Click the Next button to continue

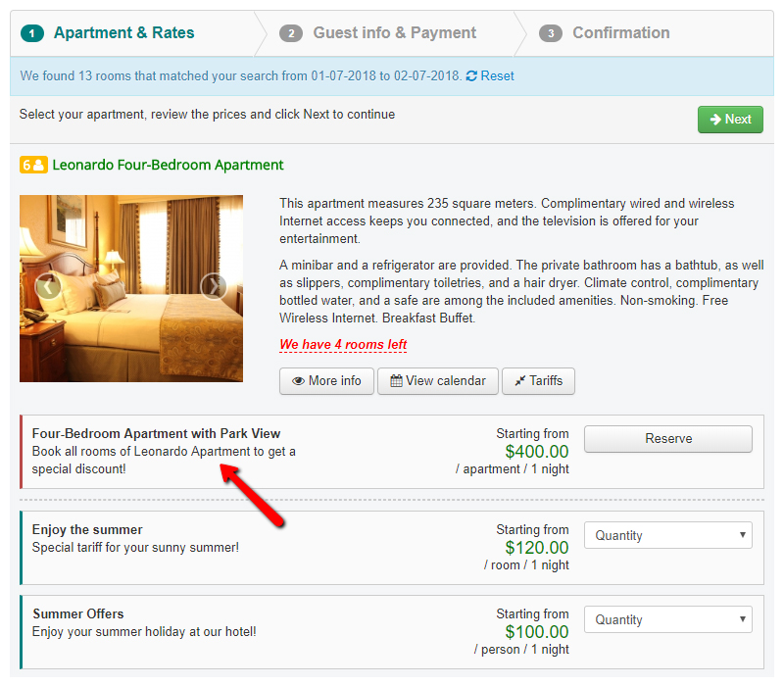click(729, 119)
